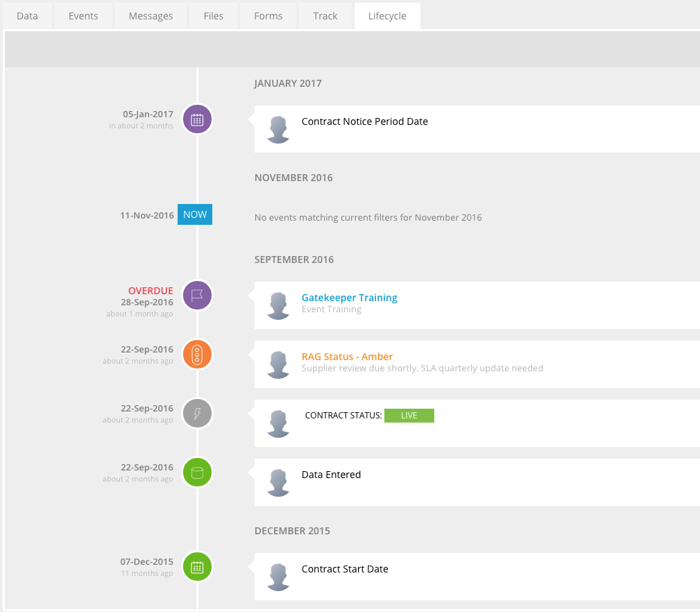Click the 'in about 2 months' text
This screenshot has width=700, height=612.
[x=141, y=126]
